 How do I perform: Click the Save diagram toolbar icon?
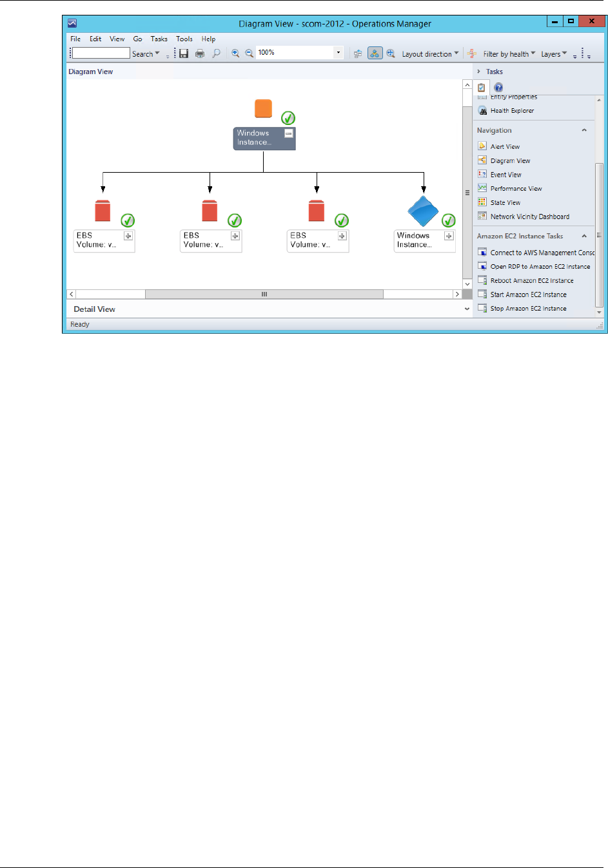184,53
